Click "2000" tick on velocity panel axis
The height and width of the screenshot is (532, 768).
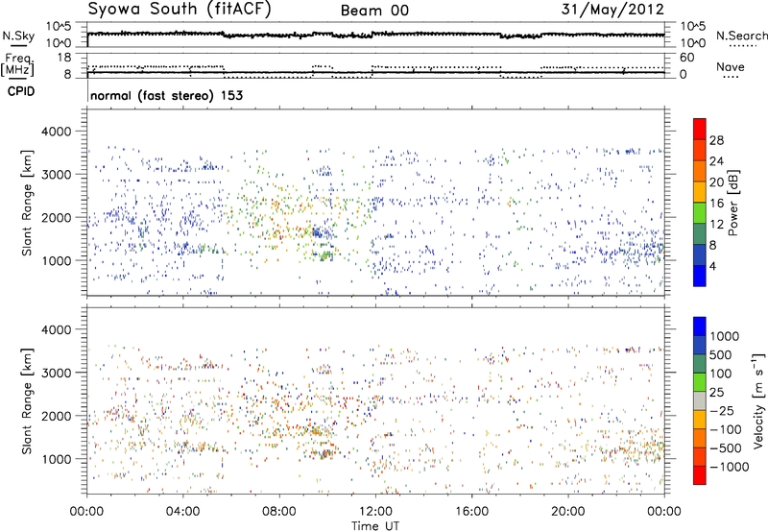click(x=57, y=416)
